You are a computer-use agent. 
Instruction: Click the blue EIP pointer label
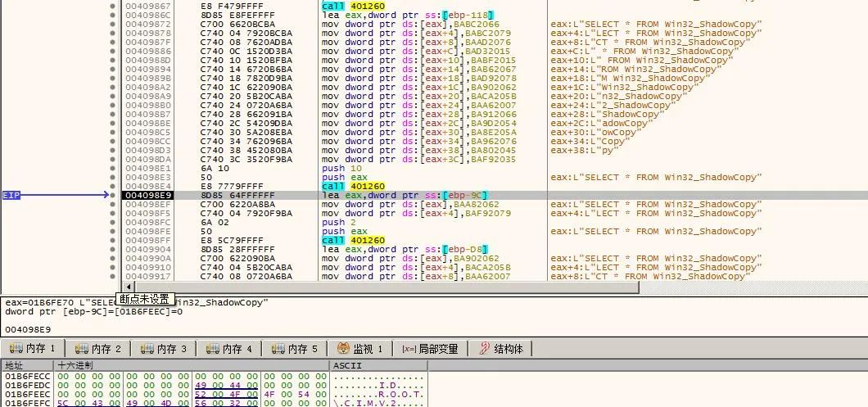coord(11,195)
